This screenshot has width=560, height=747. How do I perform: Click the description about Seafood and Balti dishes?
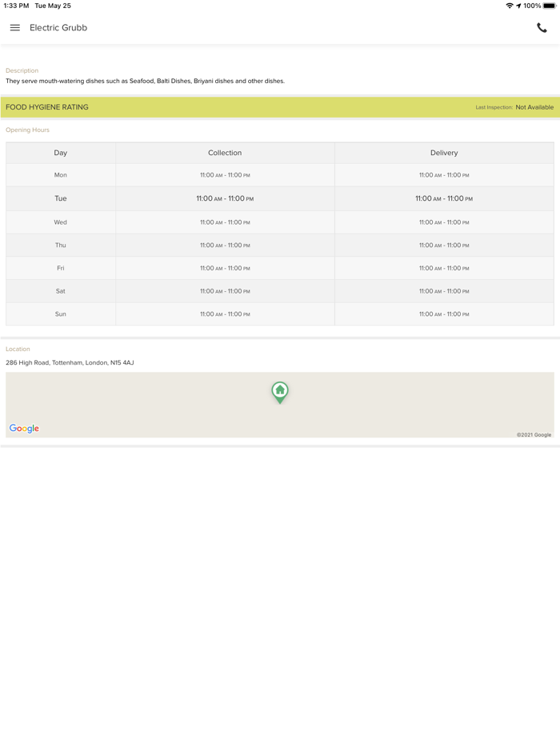point(145,81)
